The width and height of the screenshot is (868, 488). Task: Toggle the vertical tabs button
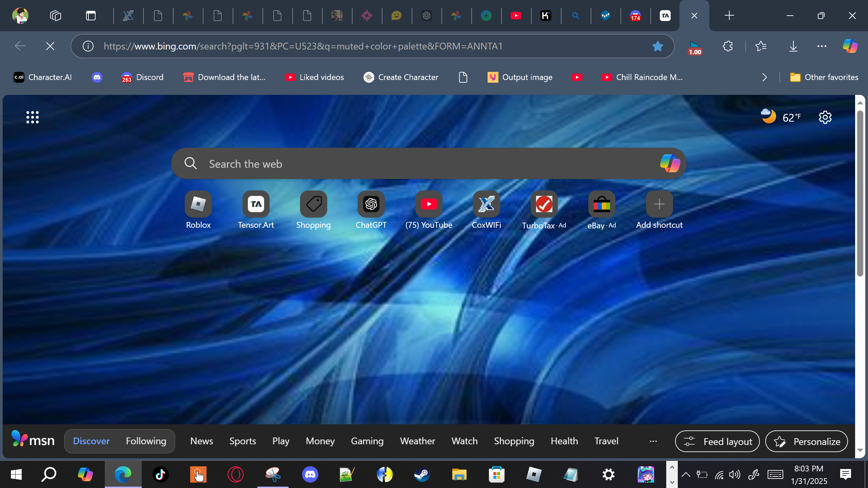point(91,16)
